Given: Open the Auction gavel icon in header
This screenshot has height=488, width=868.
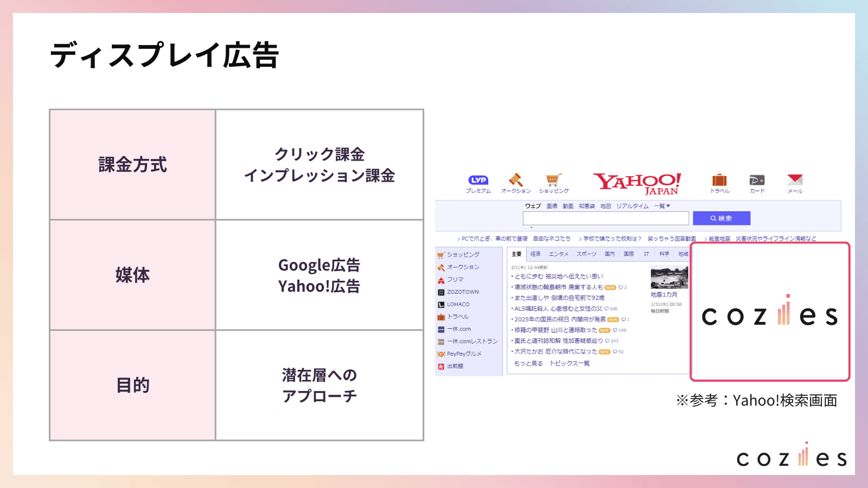Looking at the screenshot, I should (x=515, y=179).
